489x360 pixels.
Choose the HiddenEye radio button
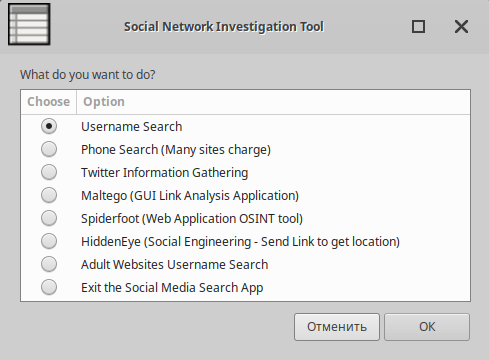point(49,241)
